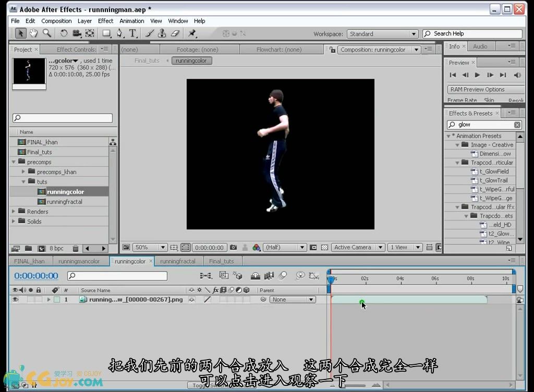Screen dimensions: 534x392
Task: Select the Rectangle mask tool
Action: (106, 33)
